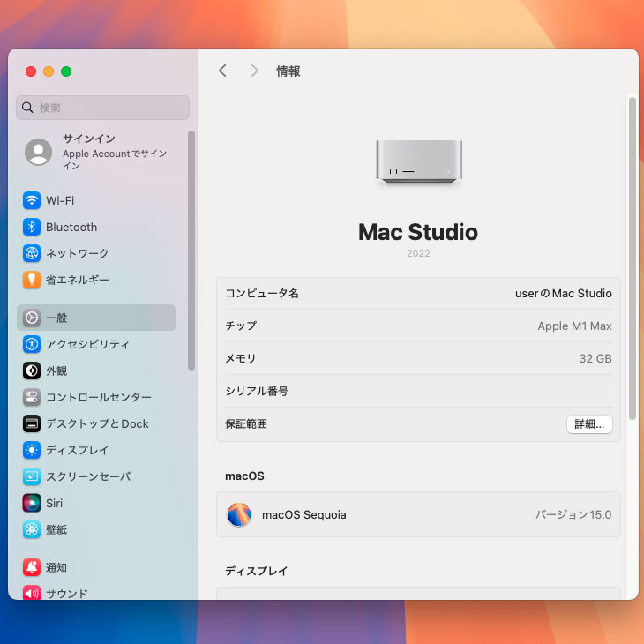This screenshot has width=644, height=644.
Task: Open コントロールセンター icon
Action: [32, 397]
